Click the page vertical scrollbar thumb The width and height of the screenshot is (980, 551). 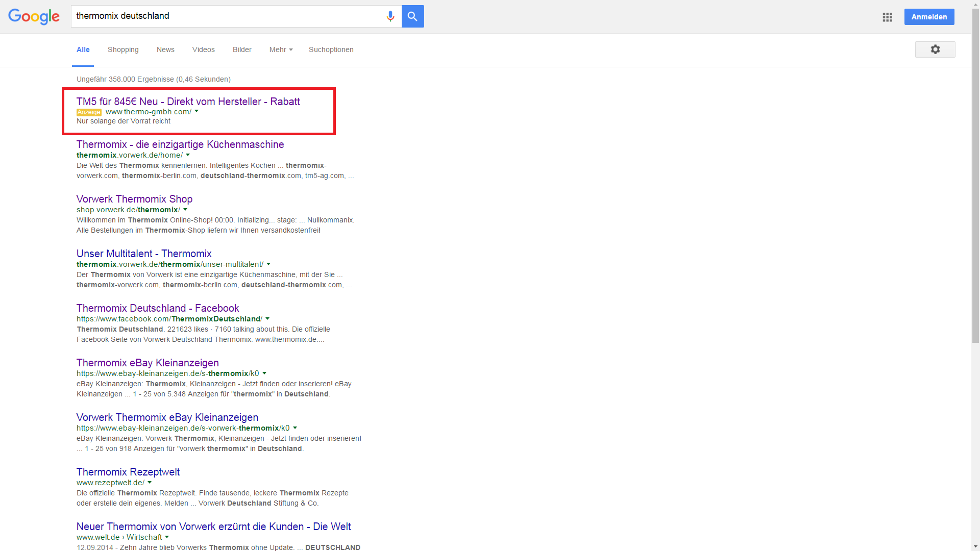point(975,176)
